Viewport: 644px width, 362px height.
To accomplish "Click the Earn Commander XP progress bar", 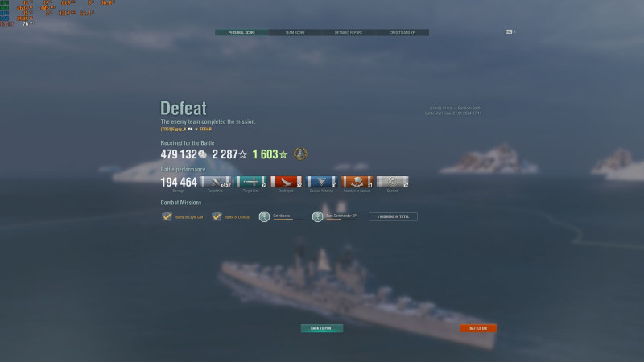I will pos(341,220).
